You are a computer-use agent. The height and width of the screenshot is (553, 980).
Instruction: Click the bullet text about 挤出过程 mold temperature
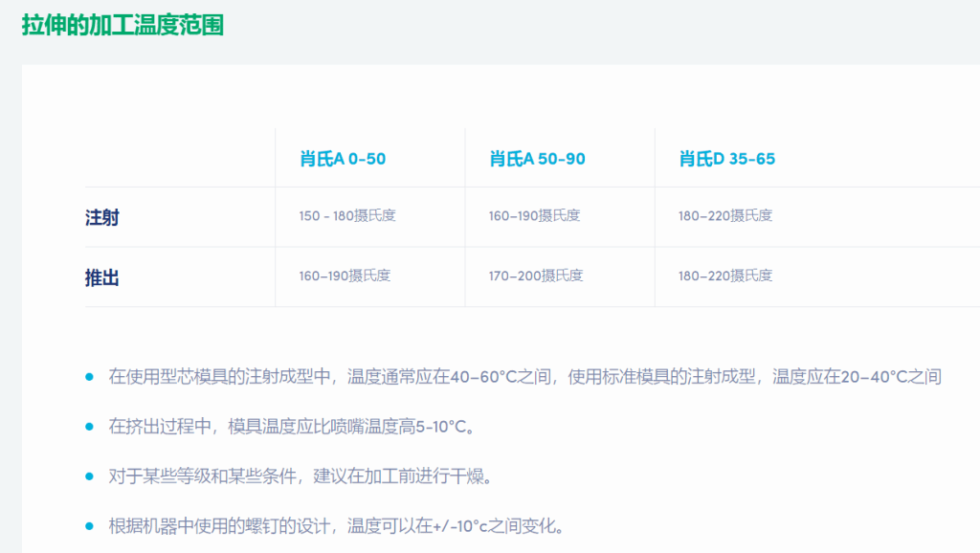(x=292, y=427)
